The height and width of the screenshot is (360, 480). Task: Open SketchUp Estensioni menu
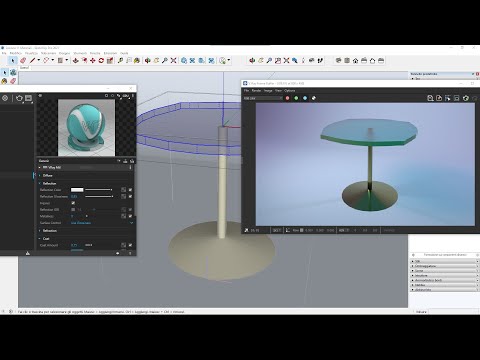pos(110,53)
